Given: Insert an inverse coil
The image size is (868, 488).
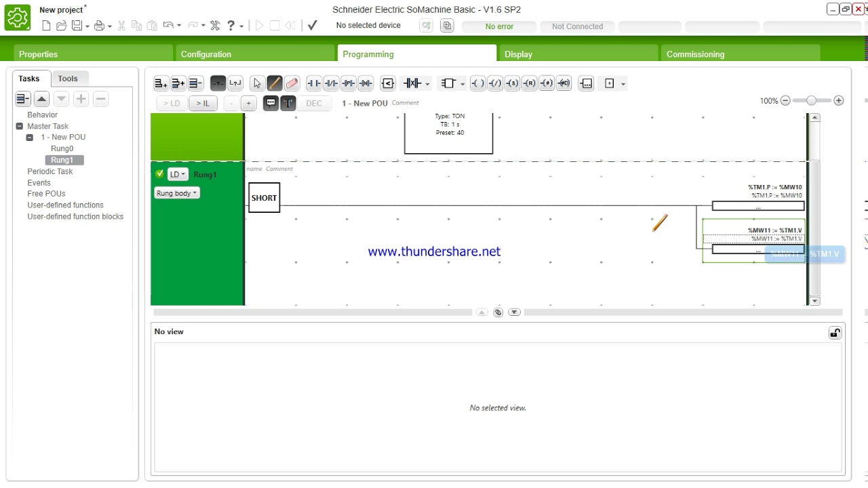Looking at the screenshot, I should (495, 83).
